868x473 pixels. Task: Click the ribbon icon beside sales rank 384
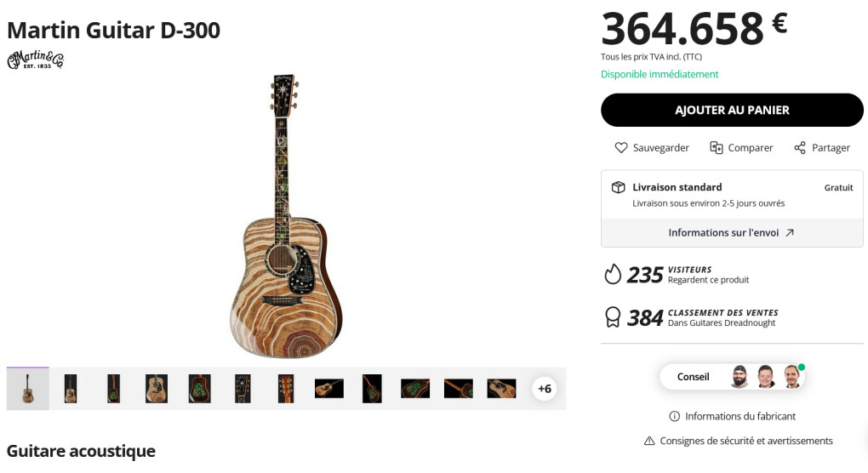[613, 317]
